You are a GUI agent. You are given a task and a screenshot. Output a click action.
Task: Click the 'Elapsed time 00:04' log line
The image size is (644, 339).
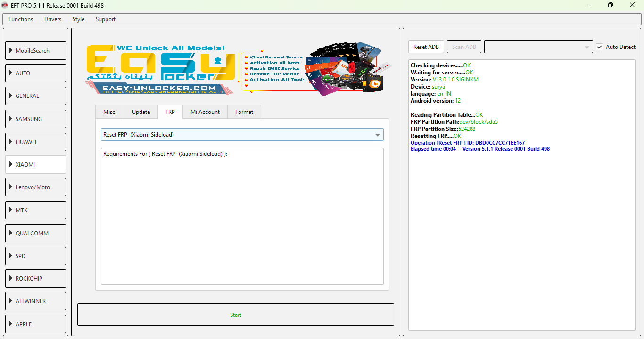pos(480,149)
